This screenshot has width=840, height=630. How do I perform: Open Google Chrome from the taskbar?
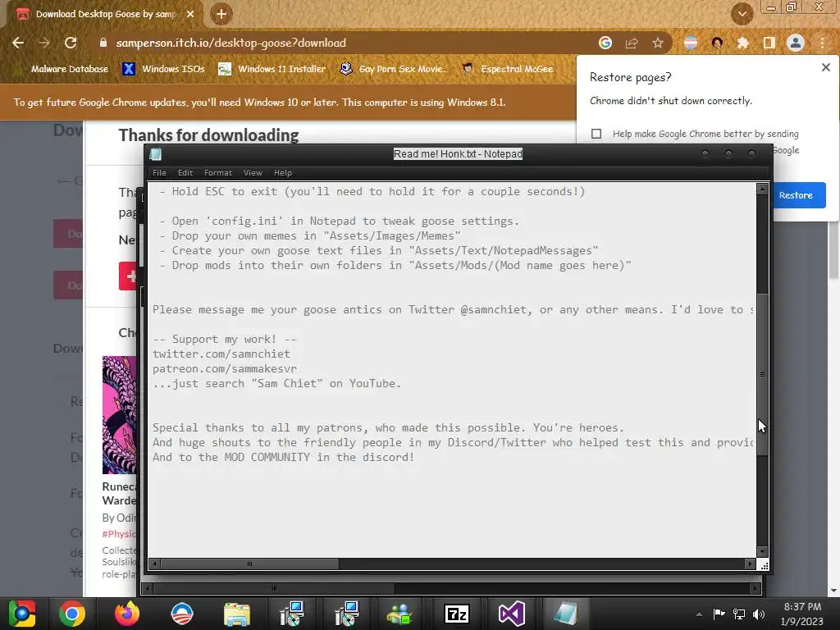[72, 614]
